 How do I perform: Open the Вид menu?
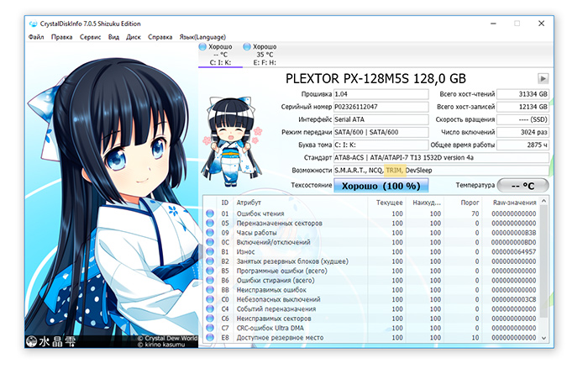(113, 37)
